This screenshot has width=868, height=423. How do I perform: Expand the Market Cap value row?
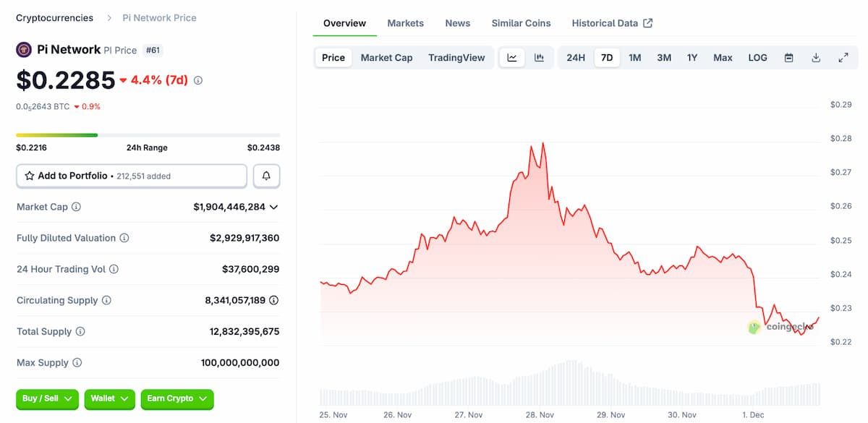[x=273, y=207]
